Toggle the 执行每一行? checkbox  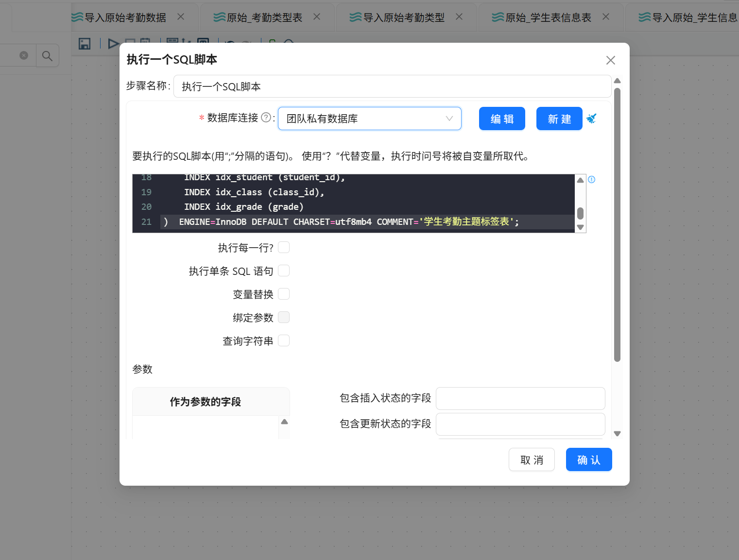click(x=284, y=248)
